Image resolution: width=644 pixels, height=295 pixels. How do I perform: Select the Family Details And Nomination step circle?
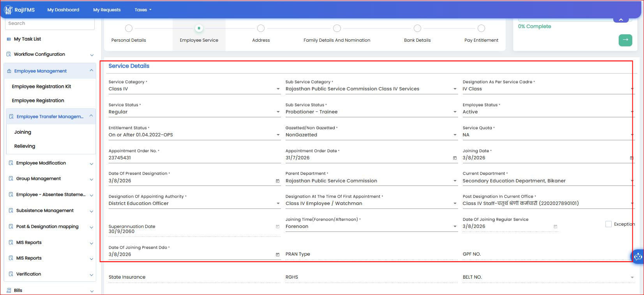337,28
